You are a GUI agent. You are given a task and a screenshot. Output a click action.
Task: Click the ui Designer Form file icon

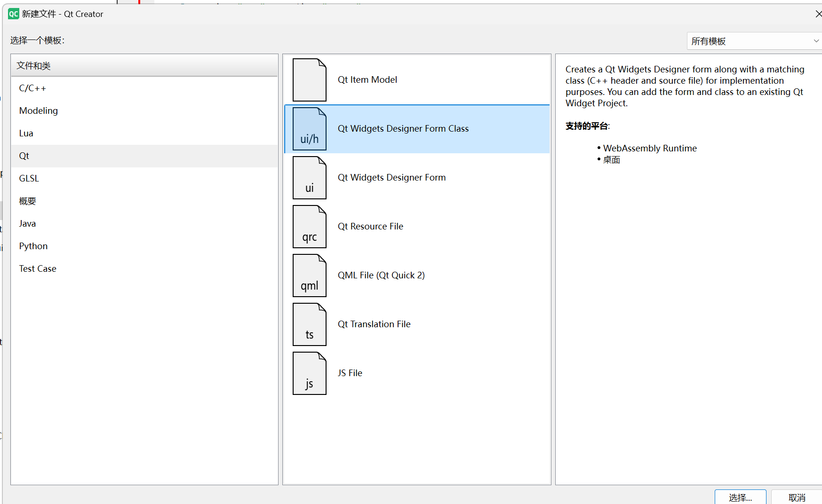309,178
